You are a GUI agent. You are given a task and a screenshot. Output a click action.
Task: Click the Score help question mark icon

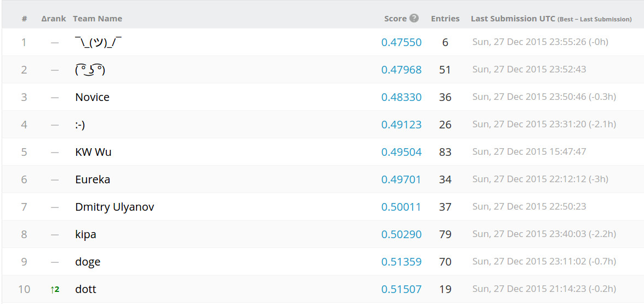click(x=414, y=18)
